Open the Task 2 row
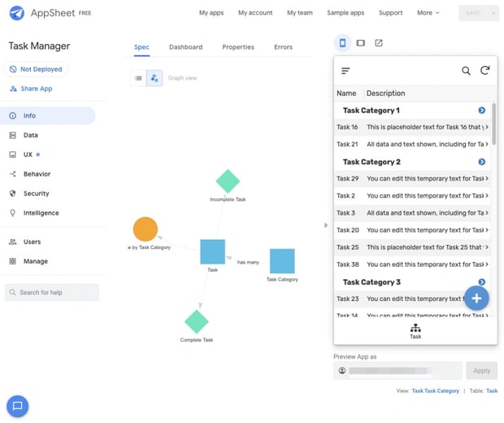This screenshot has width=504, height=423. click(412, 195)
